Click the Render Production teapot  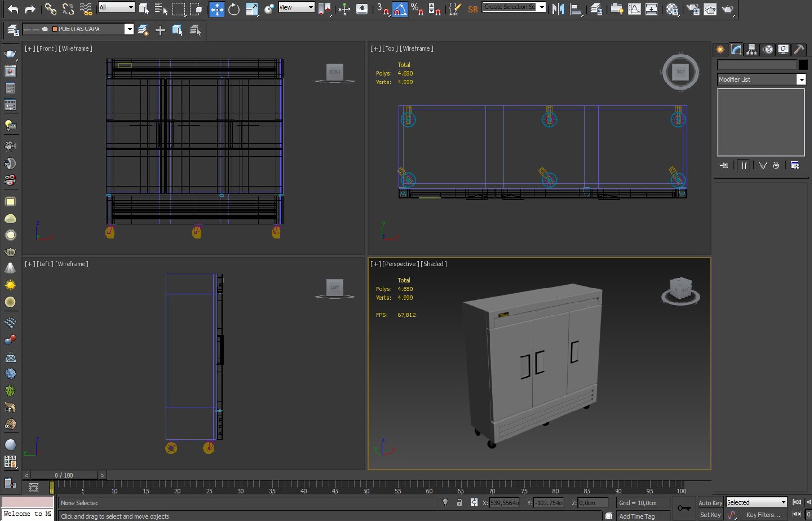(x=728, y=9)
